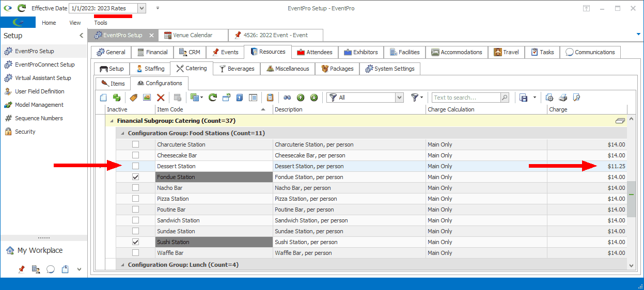Click the pin icon beside My Workplace

(22, 269)
